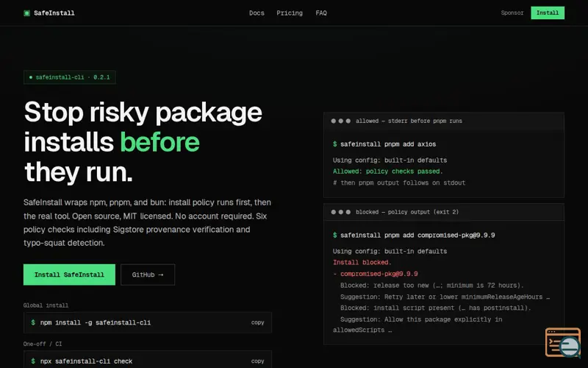Click the Install SafeInstall button
This screenshot has width=588, height=368.
click(x=69, y=275)
